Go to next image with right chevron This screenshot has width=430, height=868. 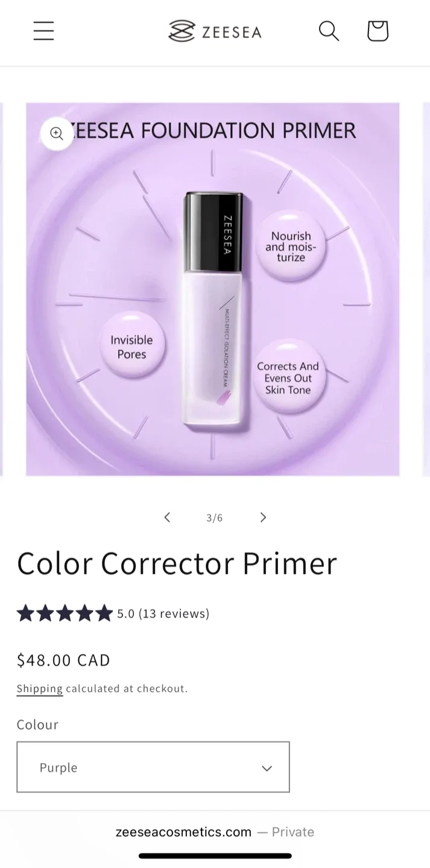pyautogui.click(x=263, y=517)
